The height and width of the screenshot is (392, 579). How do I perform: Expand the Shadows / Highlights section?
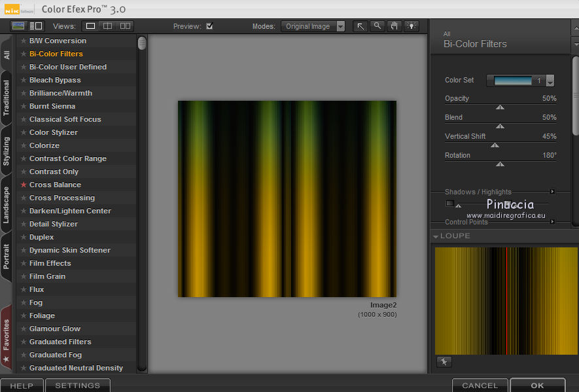click(552, 192)
